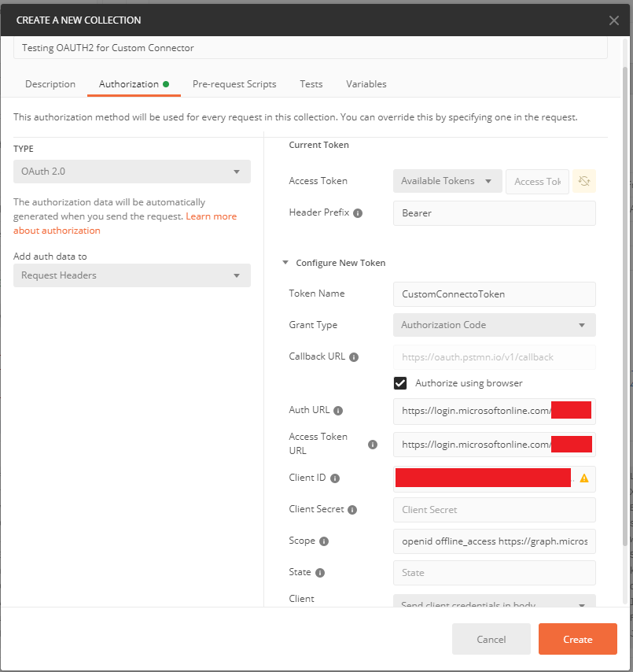Open the Available Tokens dropdown
The height and width of the screenshot is (672, 633).
tap(447, 181)
